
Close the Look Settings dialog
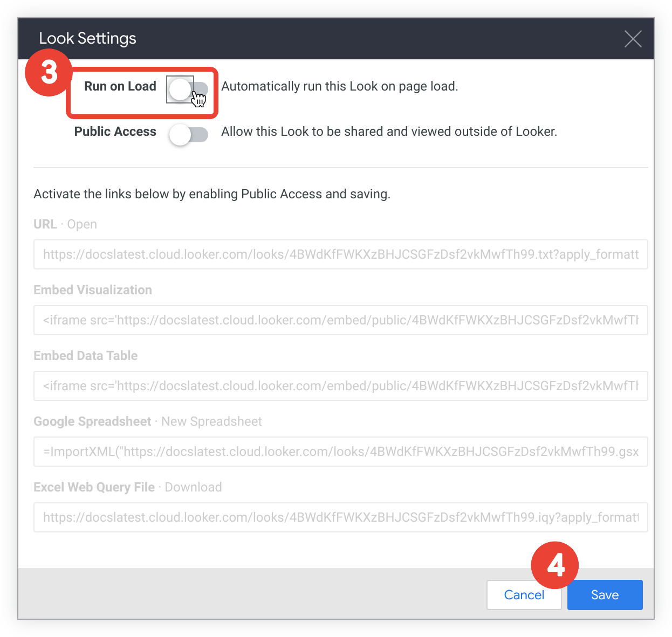[633, 39]
